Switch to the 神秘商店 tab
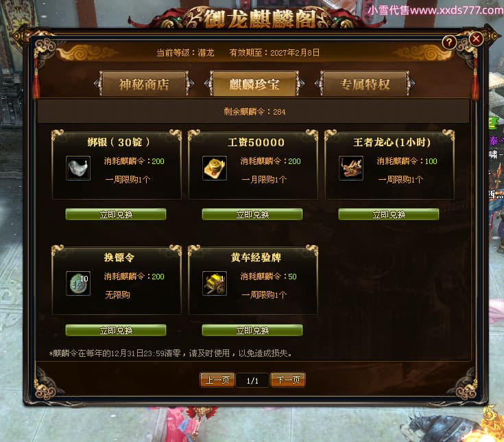 click(144, 84)
